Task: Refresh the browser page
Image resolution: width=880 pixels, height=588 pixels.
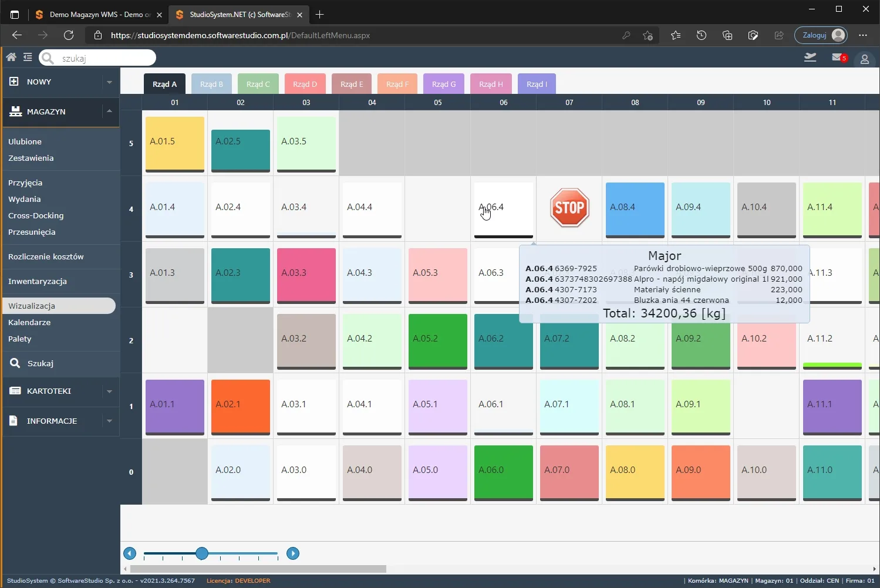Action: coord(69,35)
